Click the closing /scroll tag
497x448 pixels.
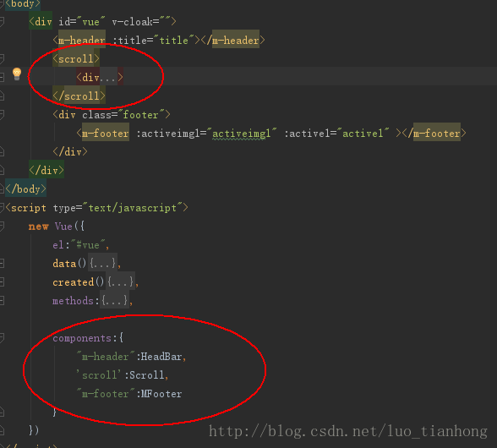(x=79, y=96)
